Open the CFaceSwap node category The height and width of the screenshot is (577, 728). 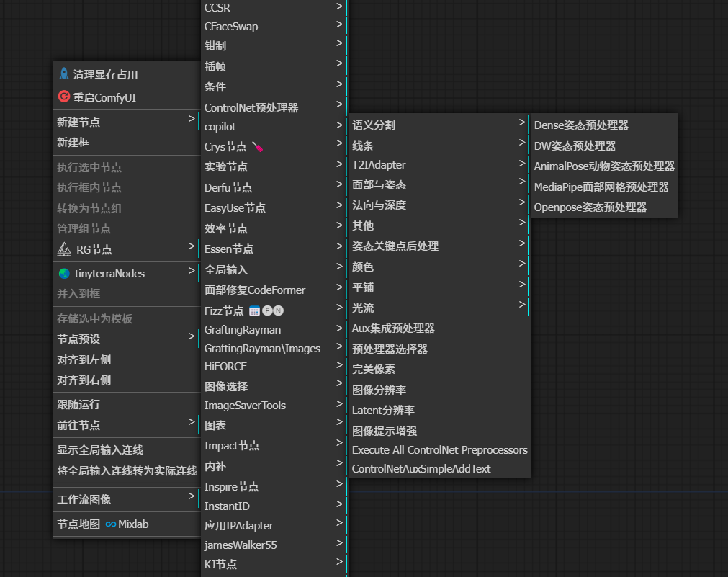(x=274, y=27)
